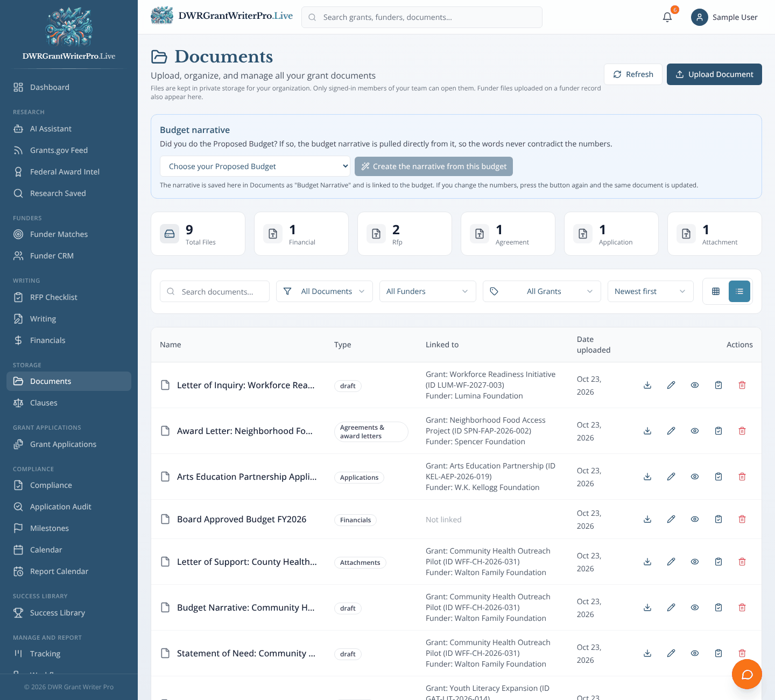Preview the Letter of Inquiry document
This screenshot has height=700, width=775.
pyautogui.click(x=695, y=385)
